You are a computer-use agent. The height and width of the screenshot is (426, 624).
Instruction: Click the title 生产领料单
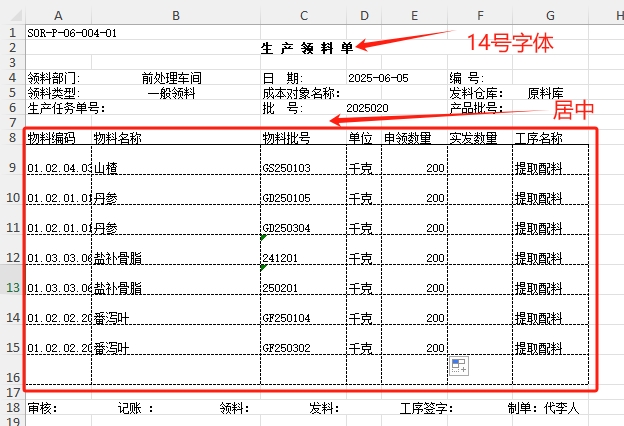(307, 48)
